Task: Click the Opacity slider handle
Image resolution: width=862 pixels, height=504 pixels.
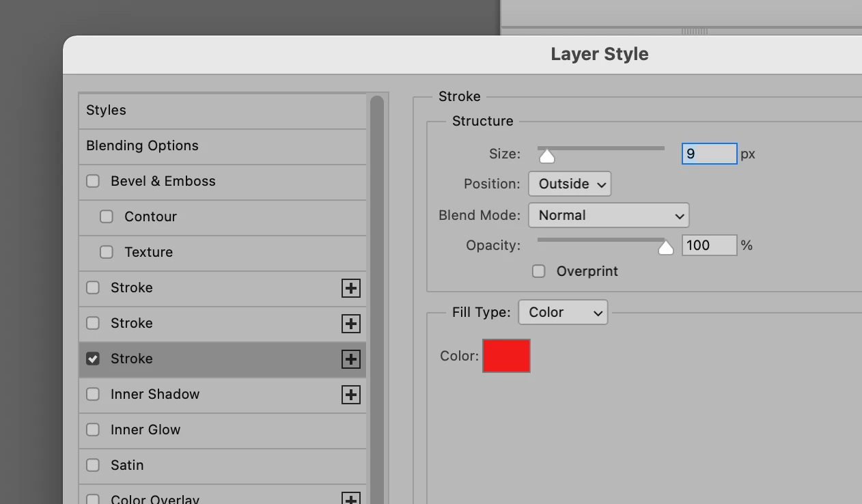Action: [666, 248]
